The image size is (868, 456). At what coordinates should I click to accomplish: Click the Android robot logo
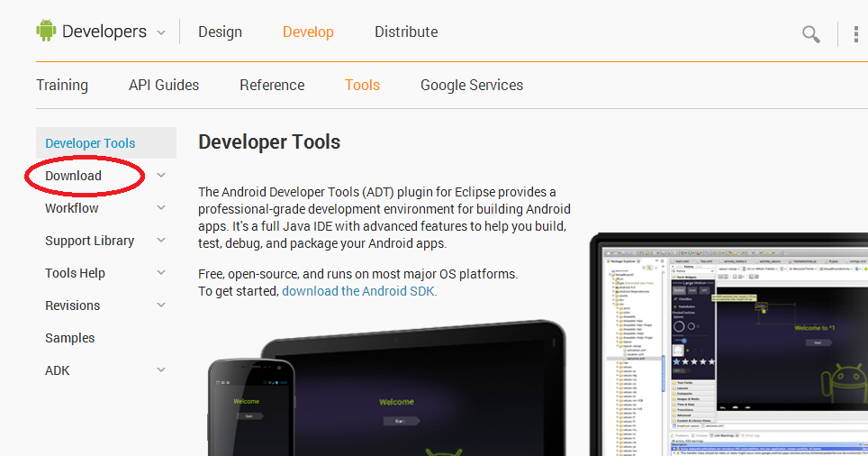[46, 31]
